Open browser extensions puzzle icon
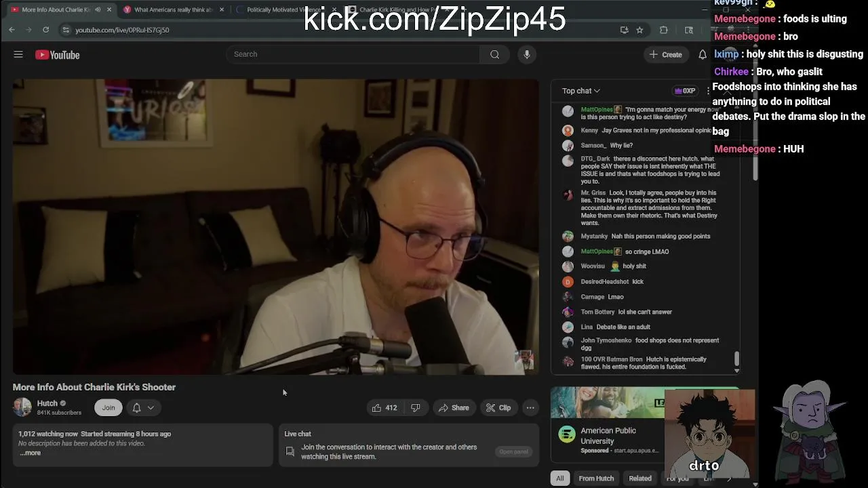868x488 pixels. (664, 30)
